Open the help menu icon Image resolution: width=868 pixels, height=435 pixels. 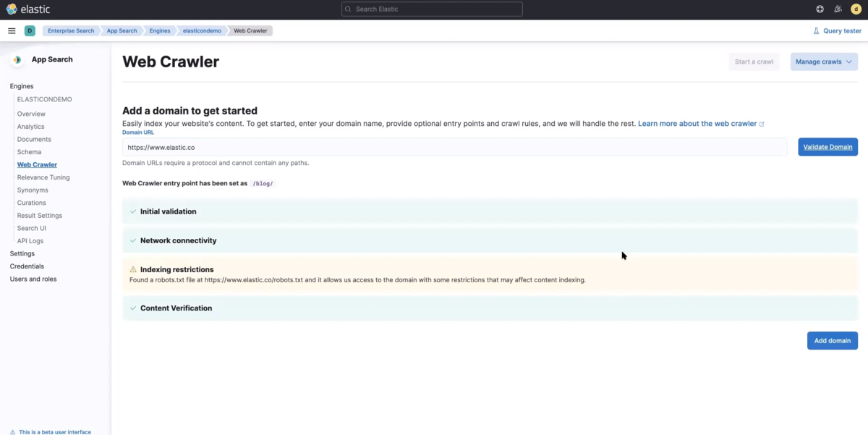coord(820,9)
